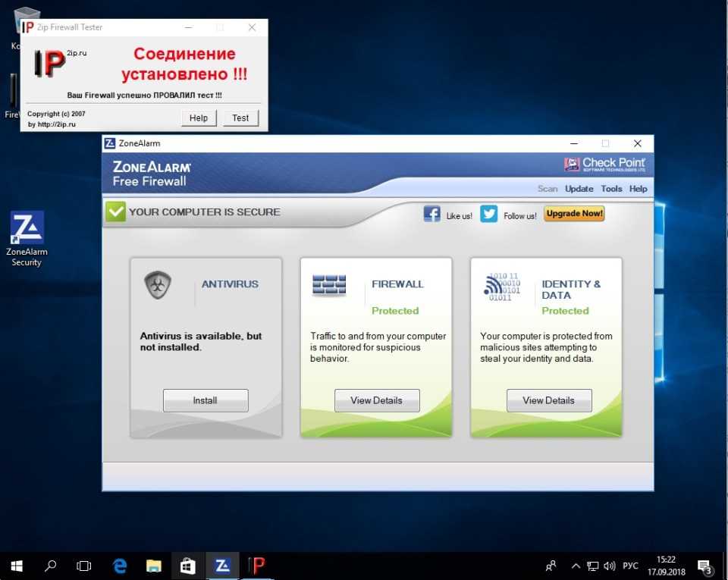The width and height of the screenshot is (728, 580).
Task: Click the Facebook Like us icon
Action: pos(431,215)
